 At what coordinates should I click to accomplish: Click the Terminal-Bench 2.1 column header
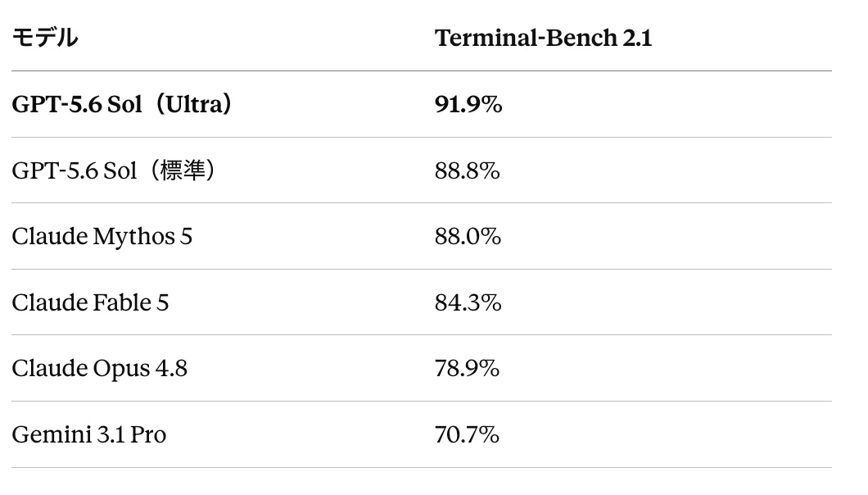(x=543, y=38)
